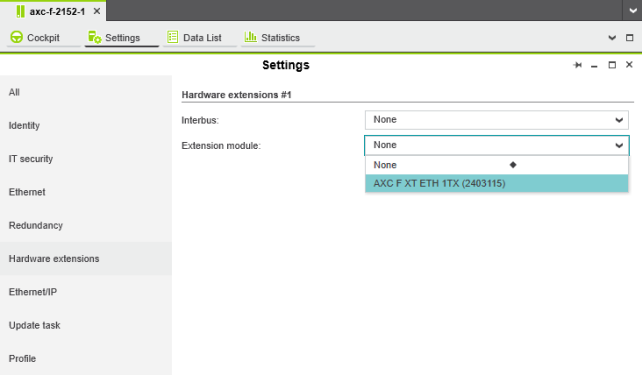Screen dimensions: 642x375
Task: Click the Extension module dropdown arrow
Action: (x=619, y=145)
